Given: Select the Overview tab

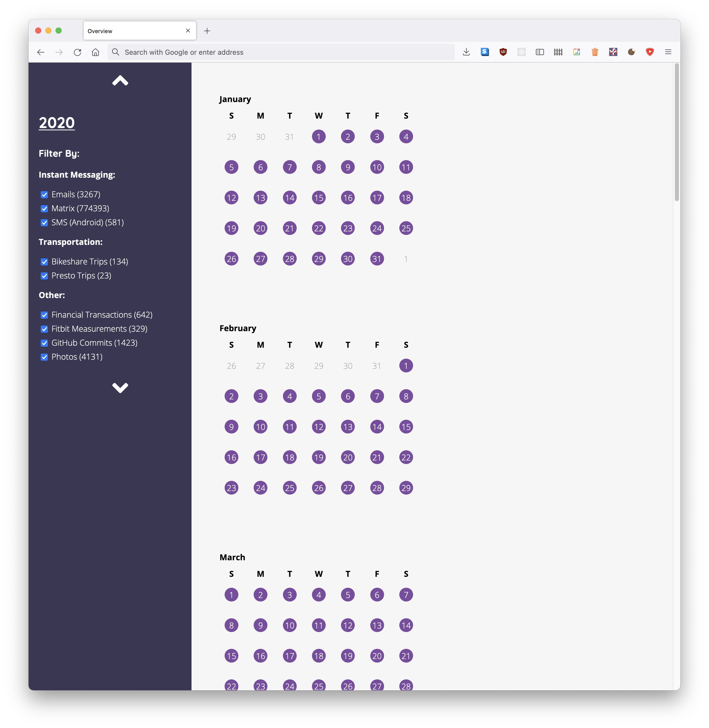Looking at the screenshot, I should click(140, 31).
